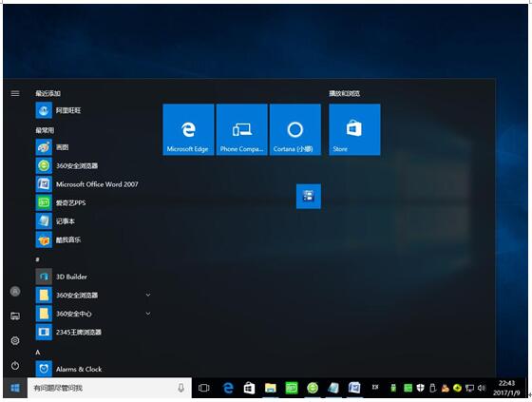532x402 pixels.
Task: Click the input method indicator in tray
Action: point(375,387)
